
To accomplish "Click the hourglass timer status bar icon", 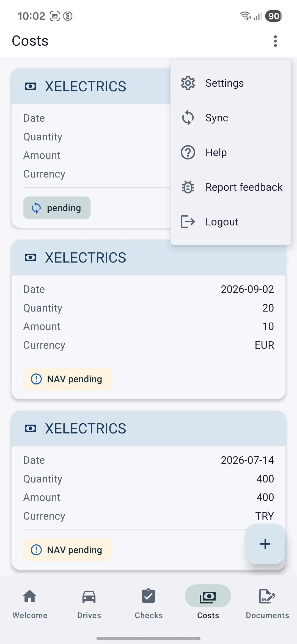I will [x=68, y=16].
